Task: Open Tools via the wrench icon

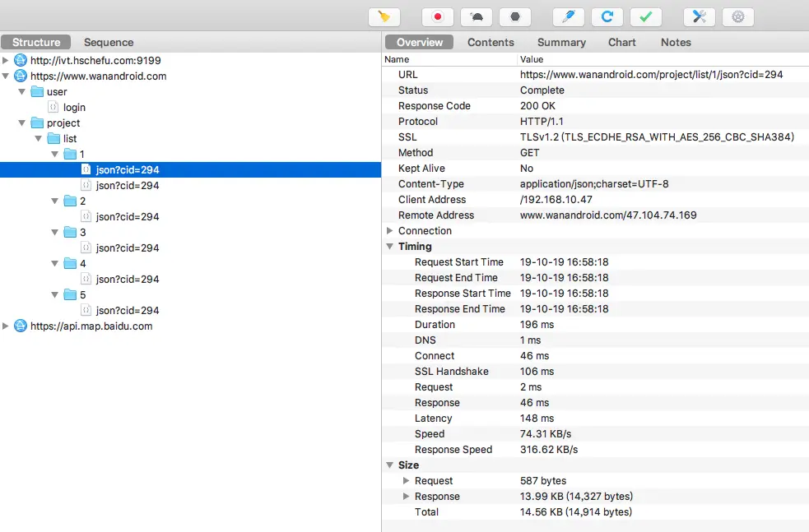Action: tap(699, 17)
